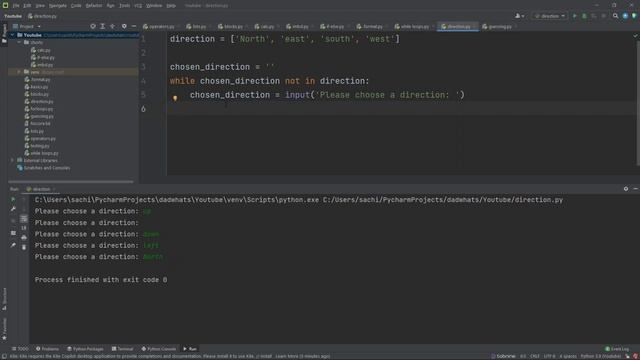Viewport: 640px width, 360px height.
Task: Open the Refactor menu
Action: click(x=94, y=6)
